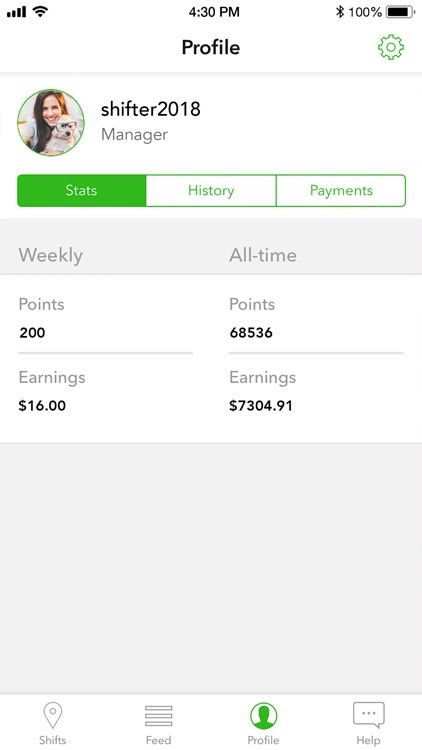
Task: Tap the shifter2018 username
Action: [x=151, y=110]
